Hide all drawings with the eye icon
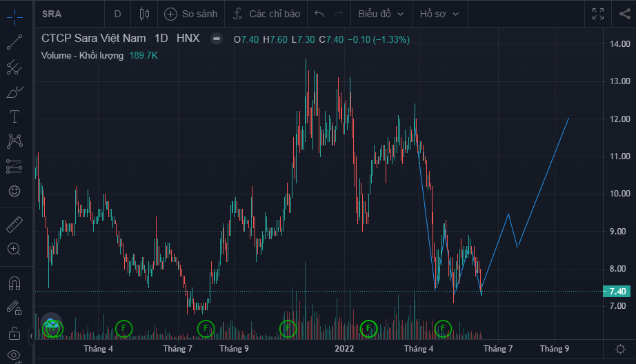 coord(14,357)
